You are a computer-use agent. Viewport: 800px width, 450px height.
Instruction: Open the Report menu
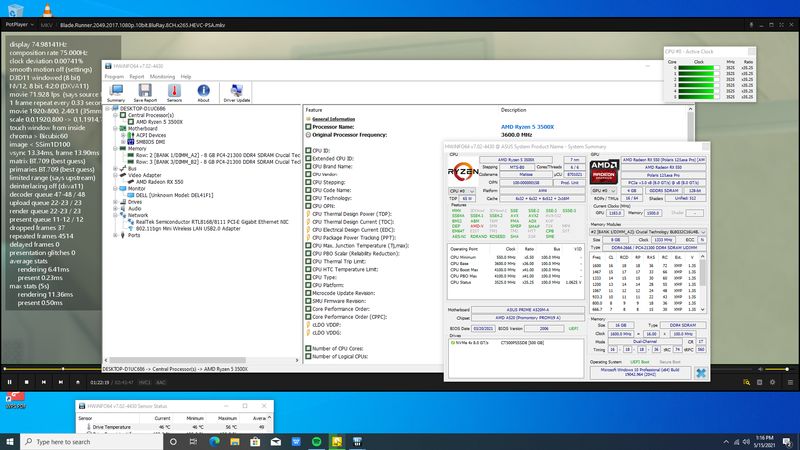click(x=137, y=77)
